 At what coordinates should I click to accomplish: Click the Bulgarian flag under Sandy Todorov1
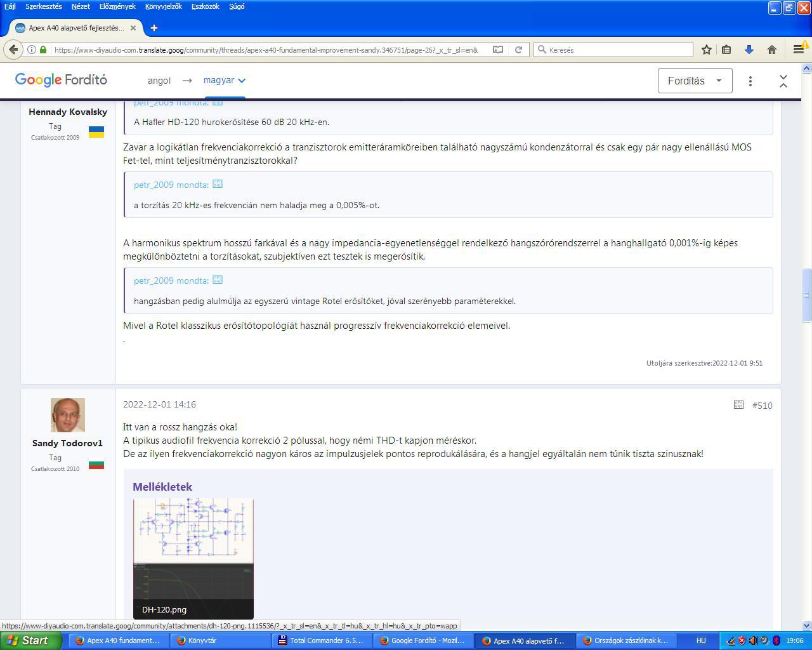click(96, 464)
